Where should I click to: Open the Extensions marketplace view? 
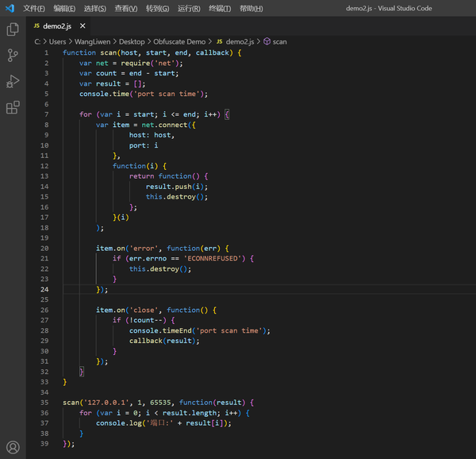[13, 107]
